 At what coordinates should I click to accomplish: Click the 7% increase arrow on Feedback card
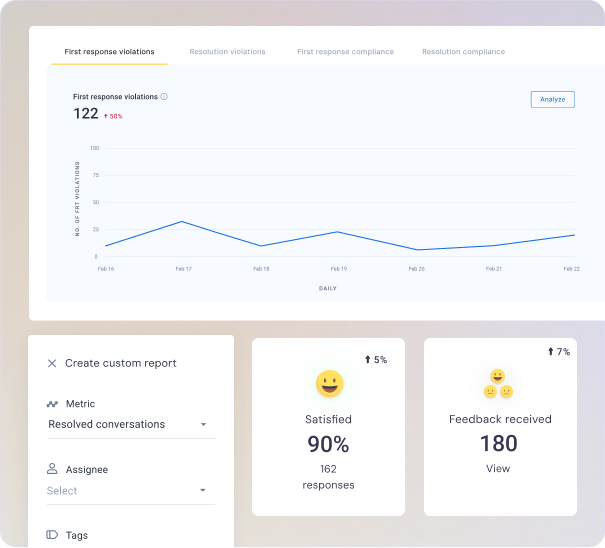[549, 352]
